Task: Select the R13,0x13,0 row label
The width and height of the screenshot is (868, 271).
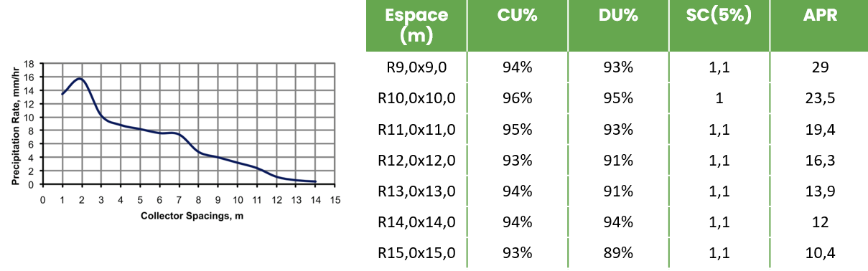Action: pos(416,191)
